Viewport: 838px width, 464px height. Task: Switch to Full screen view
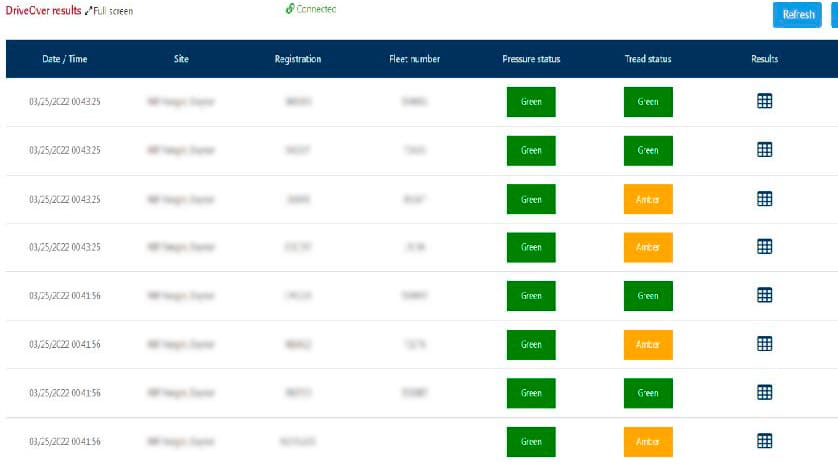pyautogui.click(x=109, y=11)
